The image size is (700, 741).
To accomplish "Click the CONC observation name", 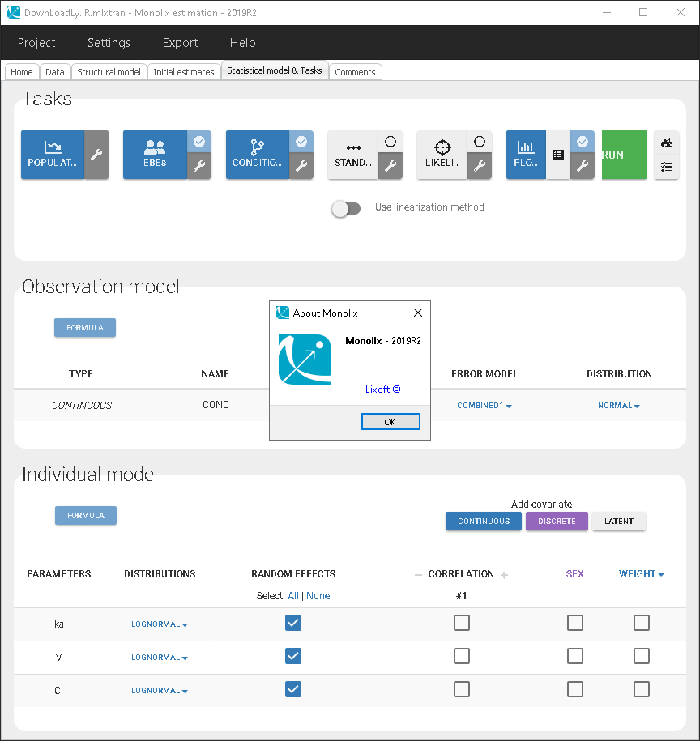I will coord(216,405).
